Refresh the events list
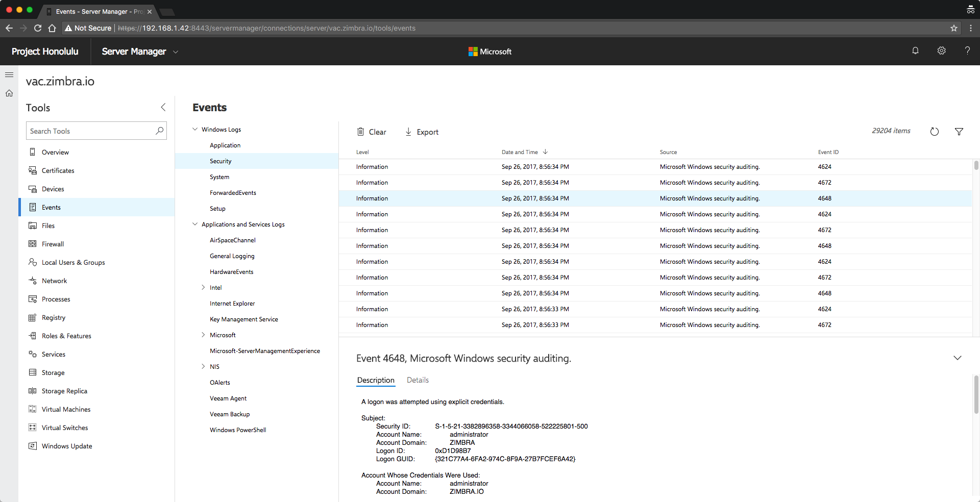 (x=934, y=132)
